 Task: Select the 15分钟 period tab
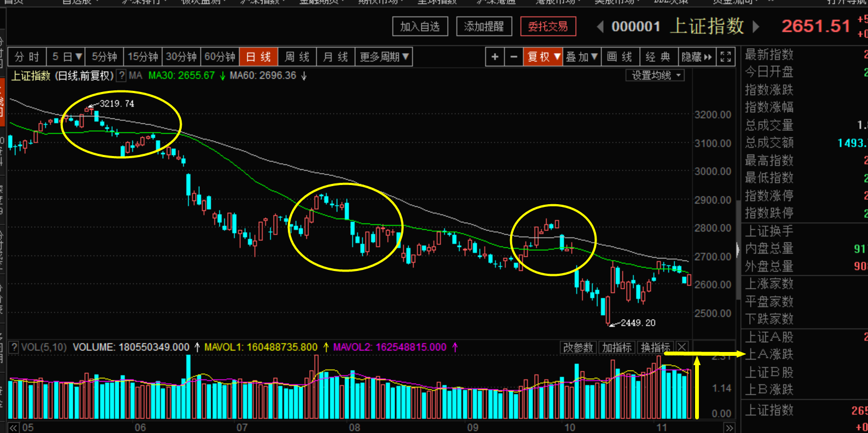(x=143, y=57)
